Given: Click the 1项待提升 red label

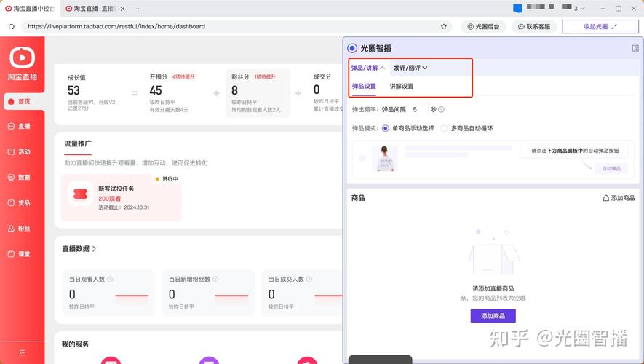Looking at the screenshot, I should [x=264, y=77].
